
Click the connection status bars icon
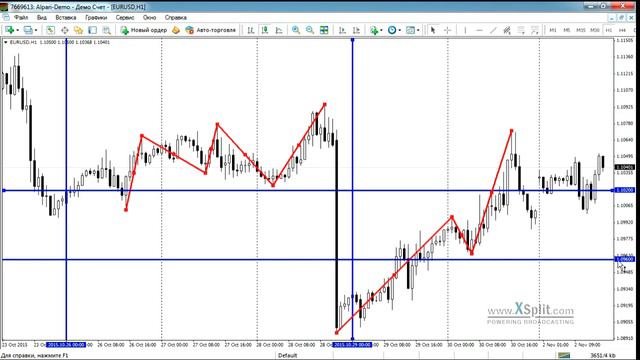tap(564, 356)
